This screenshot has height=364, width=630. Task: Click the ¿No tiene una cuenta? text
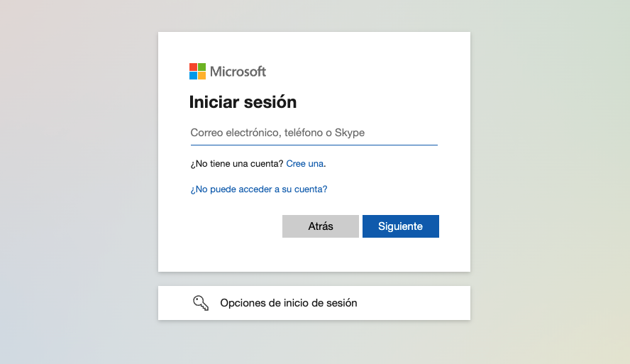pos(237,163)
